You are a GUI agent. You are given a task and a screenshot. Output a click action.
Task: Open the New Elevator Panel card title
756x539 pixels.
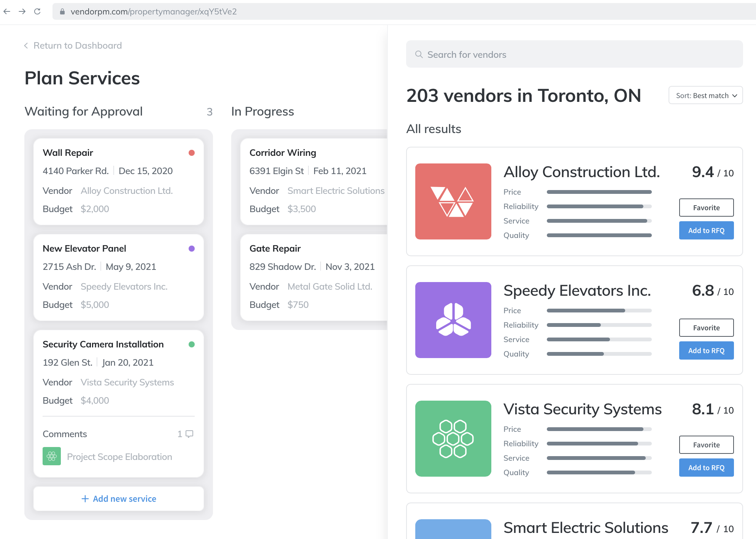[x=84, y=249]
